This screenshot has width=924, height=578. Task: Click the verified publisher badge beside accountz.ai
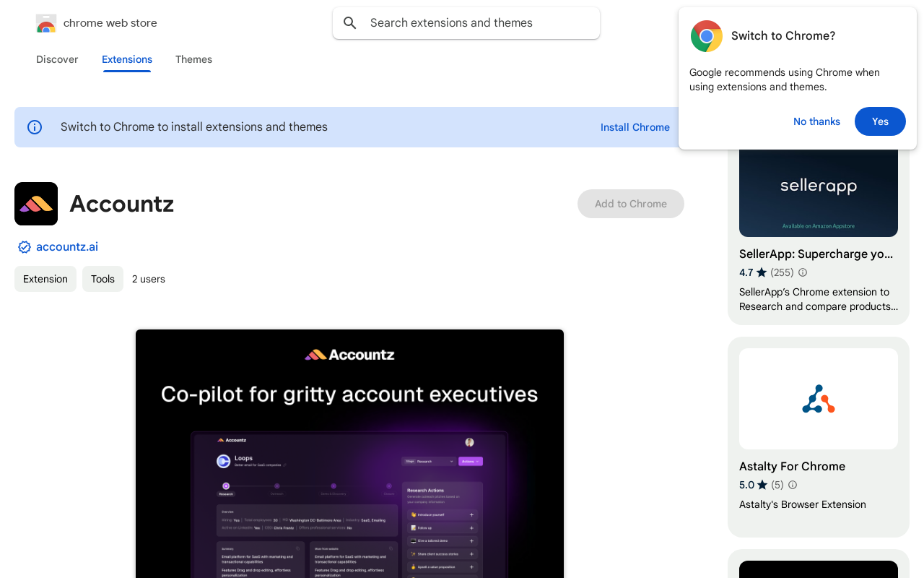click(x=24, y=246)
